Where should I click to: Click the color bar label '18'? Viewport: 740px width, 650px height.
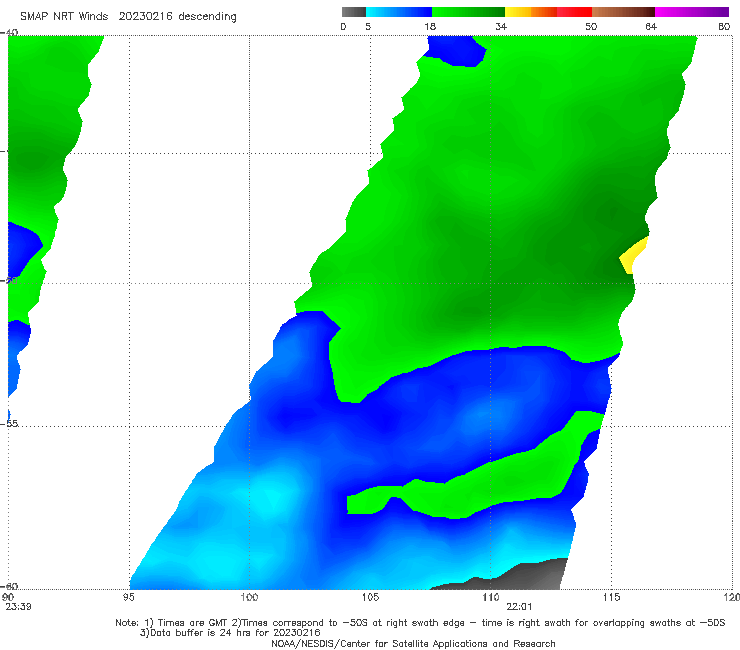pos(430,26)
